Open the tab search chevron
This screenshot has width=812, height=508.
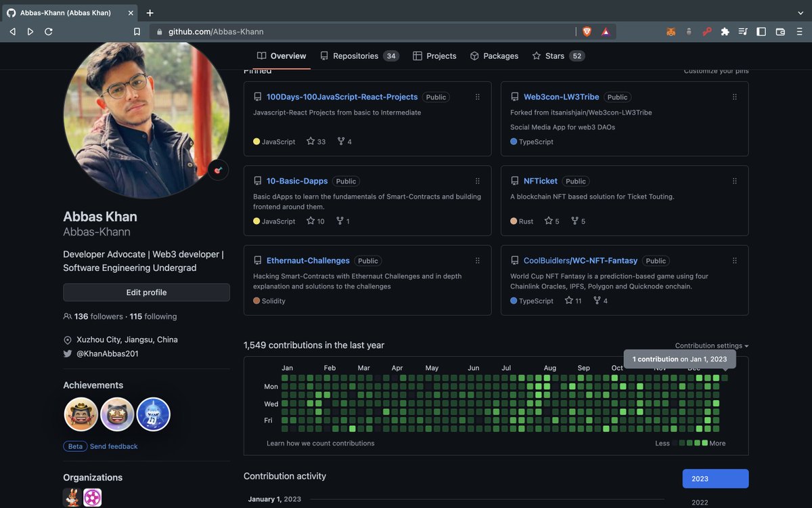(800, 12)
